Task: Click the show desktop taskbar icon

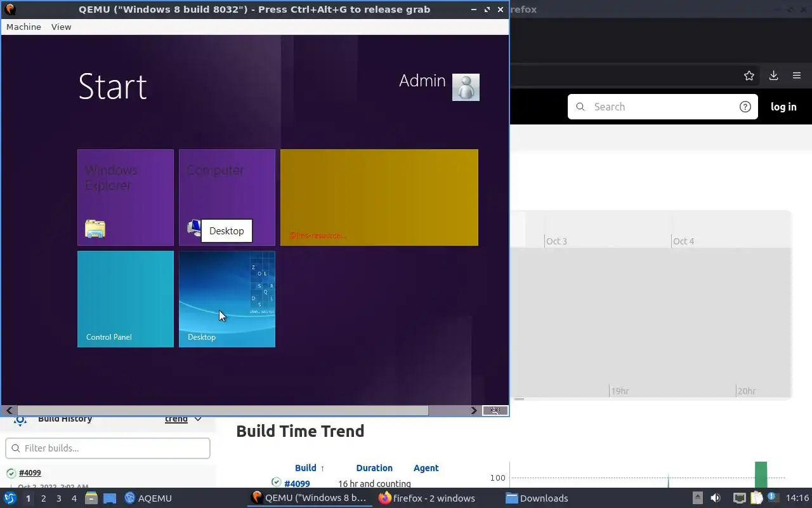Action: (109, 498)
